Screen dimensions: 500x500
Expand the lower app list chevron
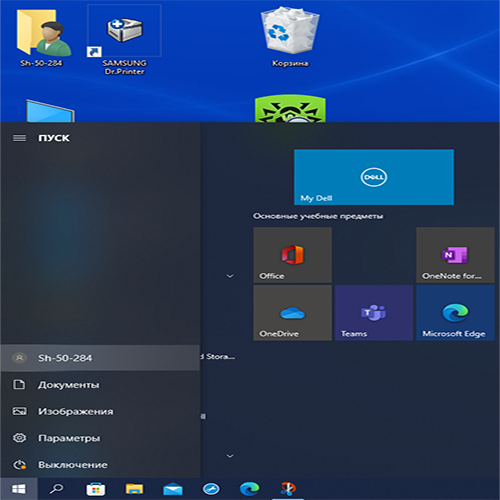230,456
